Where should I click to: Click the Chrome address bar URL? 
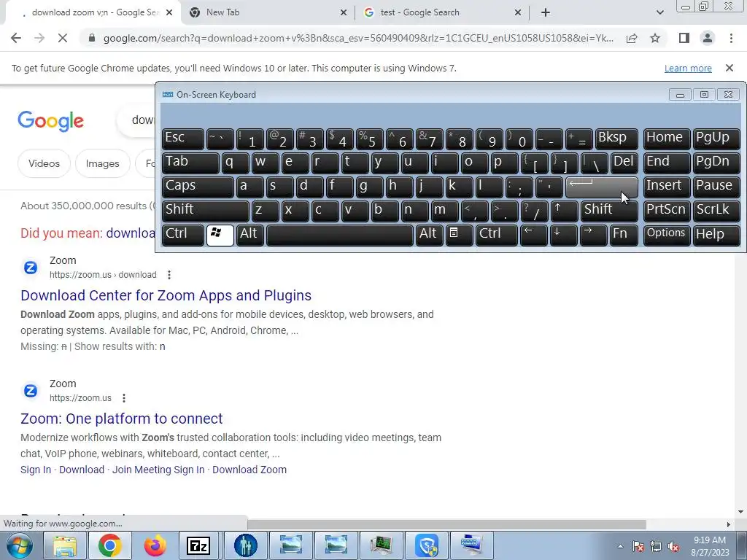coord(358,38)
